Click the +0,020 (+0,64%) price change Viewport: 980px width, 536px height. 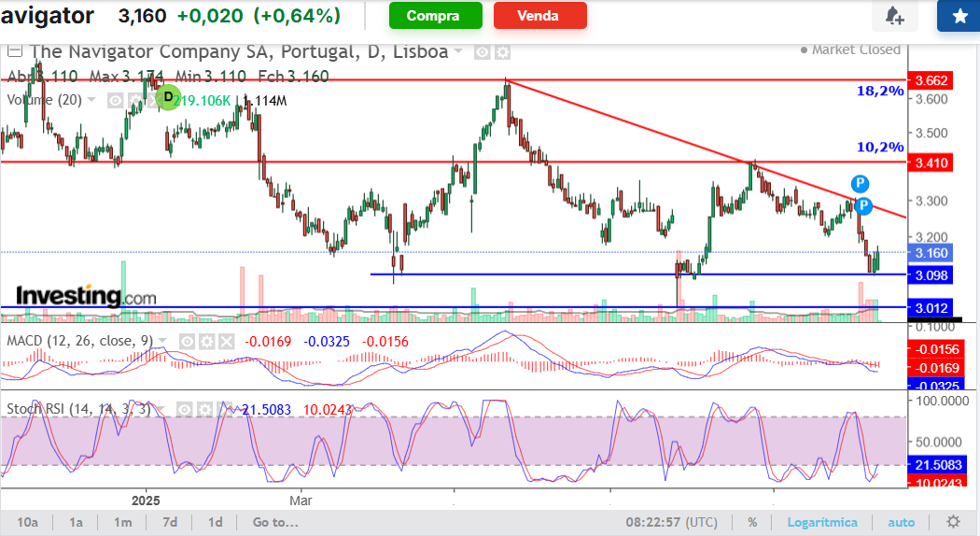point(259,16)
